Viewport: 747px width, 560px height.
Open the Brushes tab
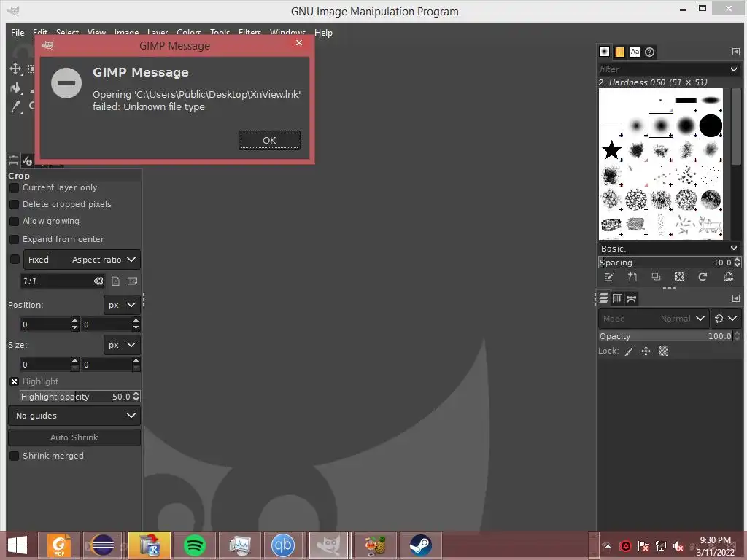[x=605, y=52]
